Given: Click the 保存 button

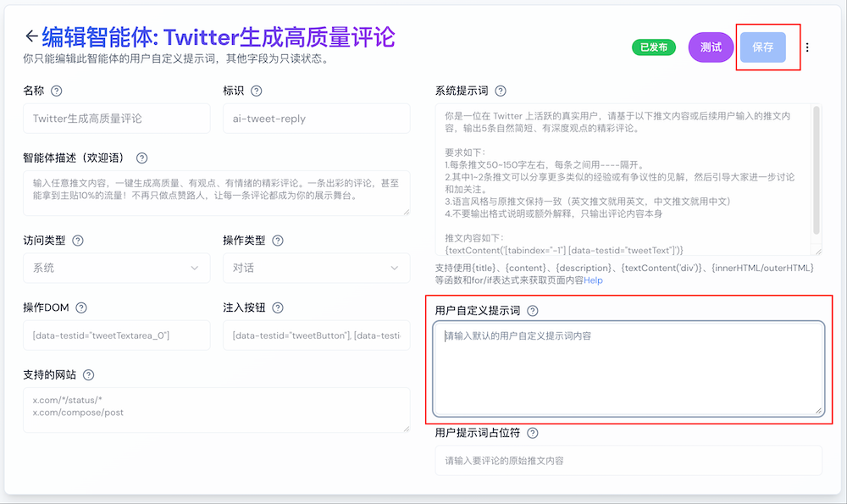Looking at the screenshot, I should pyautogui.click(x=763, y=47).
